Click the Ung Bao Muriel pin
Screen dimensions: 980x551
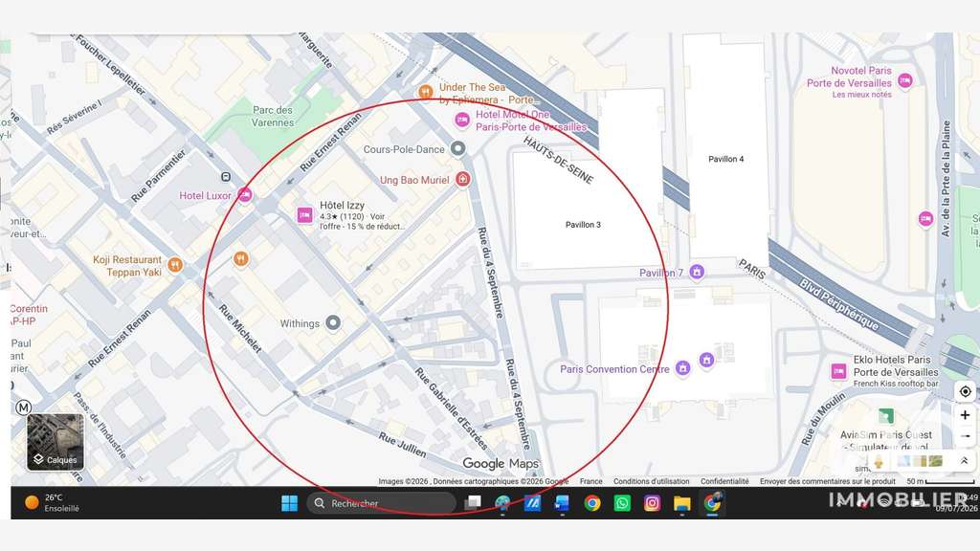[x=462, y=179]
